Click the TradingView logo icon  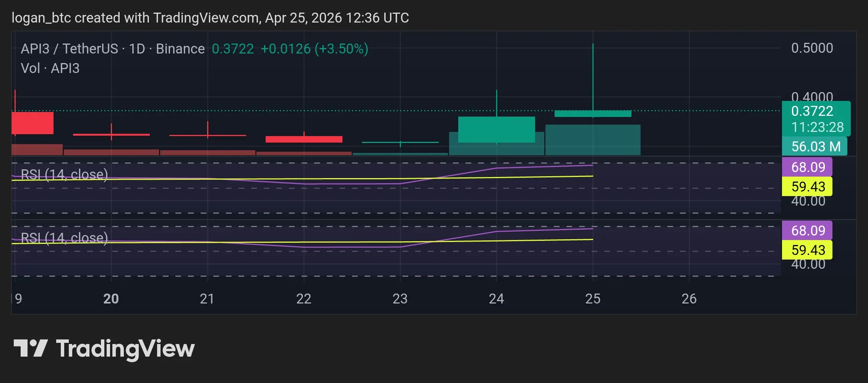pos(31,348)
